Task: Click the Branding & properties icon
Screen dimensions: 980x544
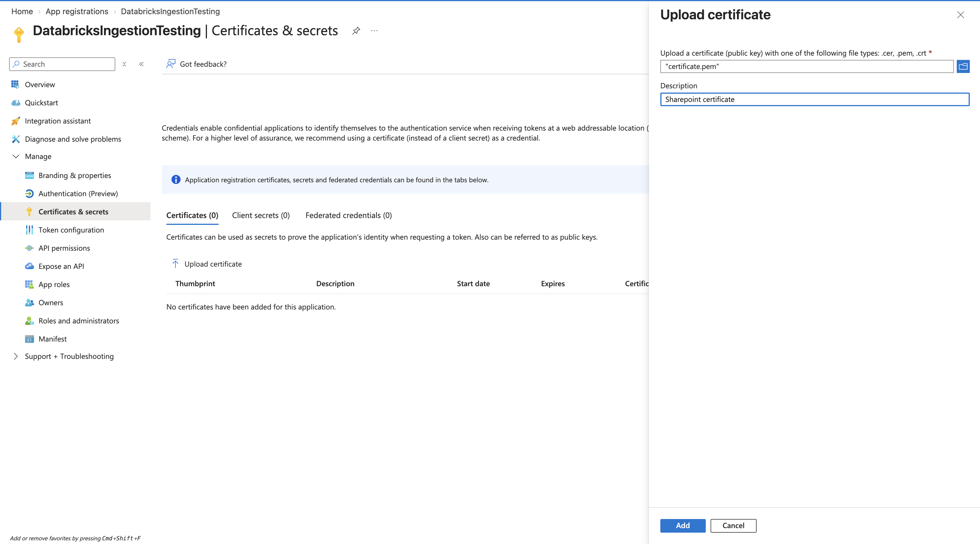Action: [29, 175]
